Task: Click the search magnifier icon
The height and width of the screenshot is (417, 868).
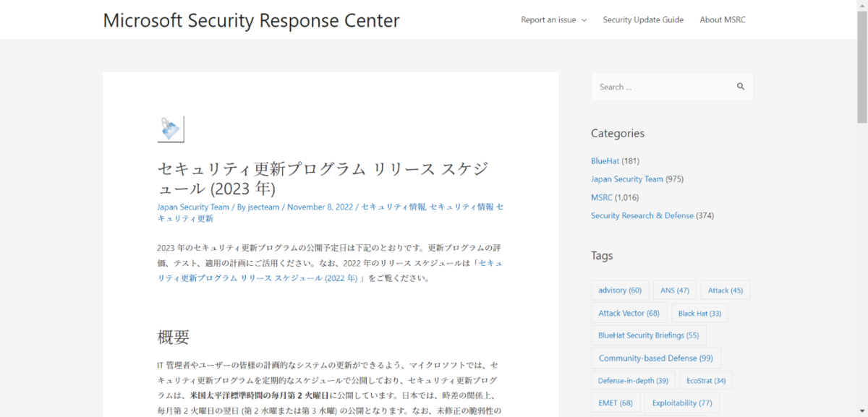Action: click(741, 87)
